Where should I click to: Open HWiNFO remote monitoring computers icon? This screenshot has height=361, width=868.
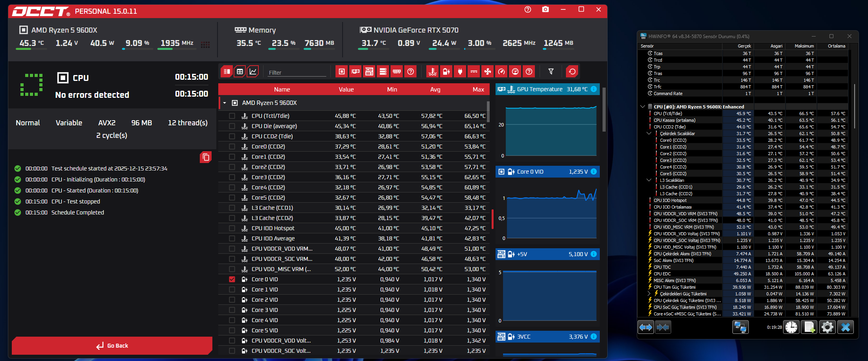tap(741, 327)
